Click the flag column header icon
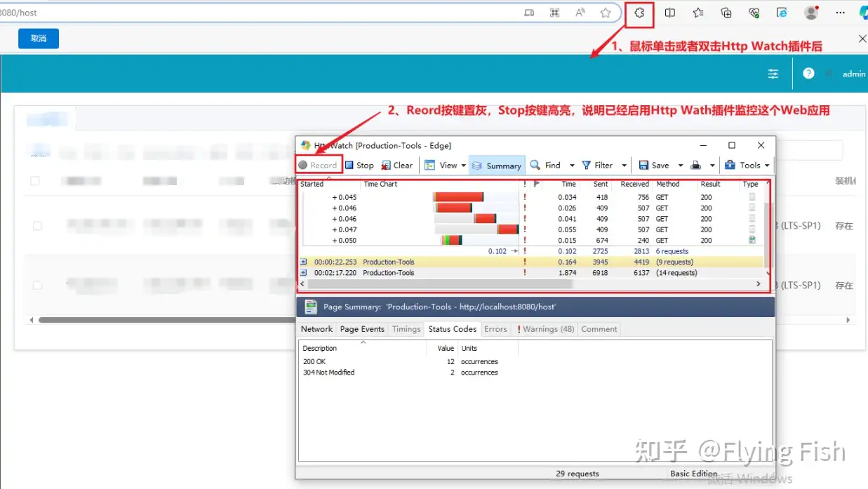This screenshot has height=489, width=868. pyautogui.click(x=537, y=184)
